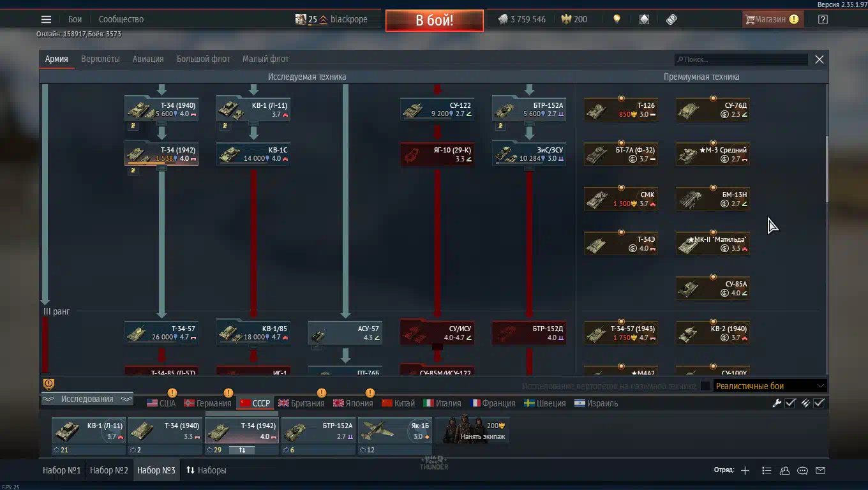Select premium СУ-85А vehicle

713,288
